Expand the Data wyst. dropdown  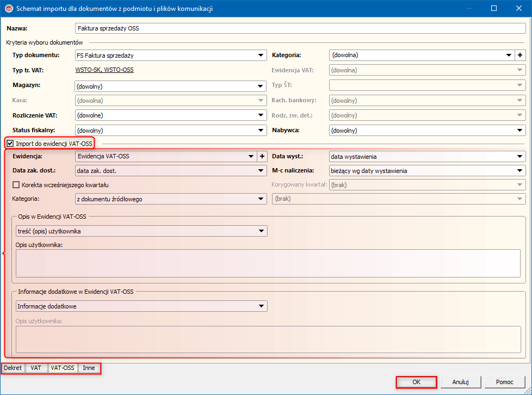(x=520, y=157)
